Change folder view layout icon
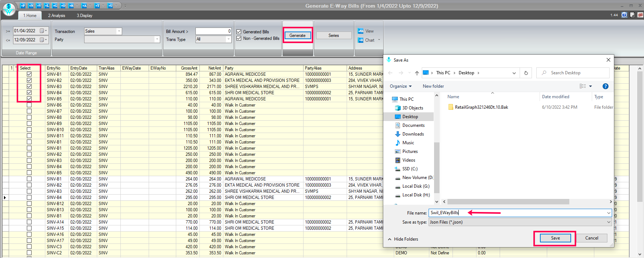 [x=583, y=86]
